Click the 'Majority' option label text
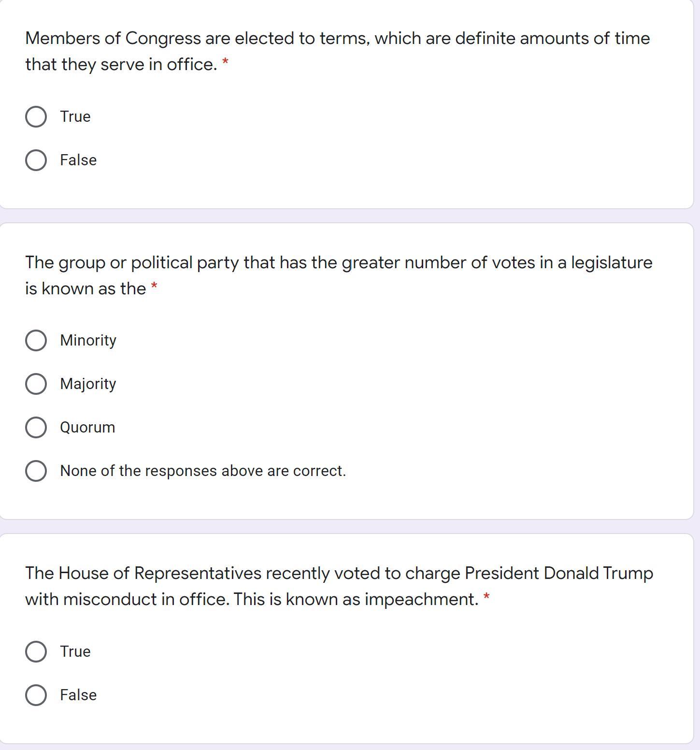The width and height of the screenshot is (700, 750). tap(88, 384)
